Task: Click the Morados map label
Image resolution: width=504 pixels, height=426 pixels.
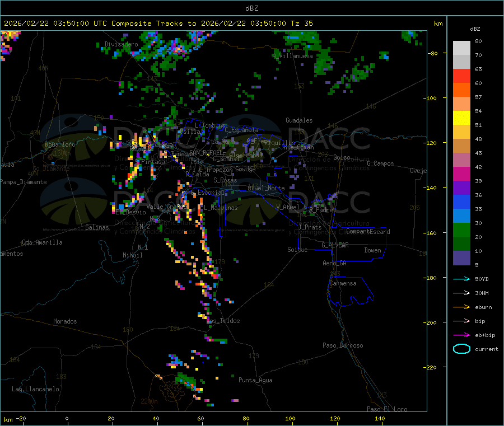Action: click(65, 321)
